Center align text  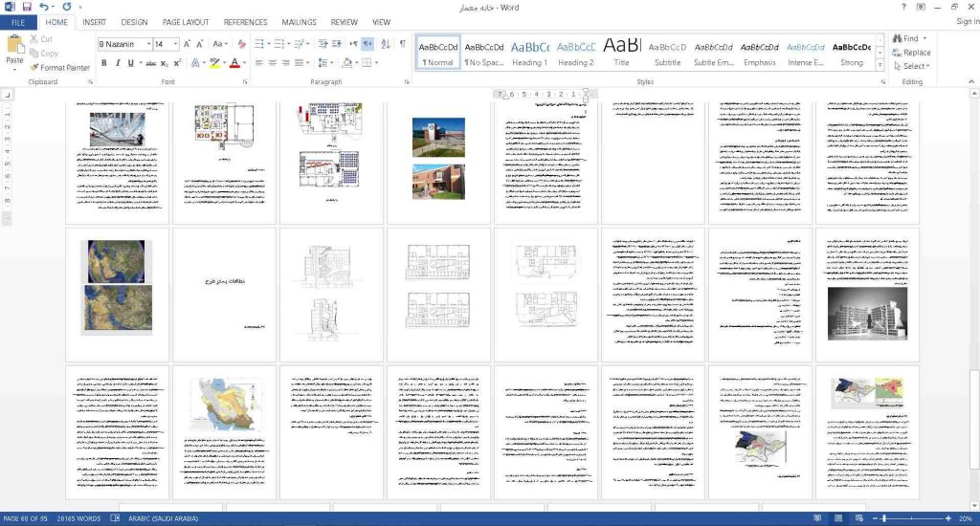point(272,62)
